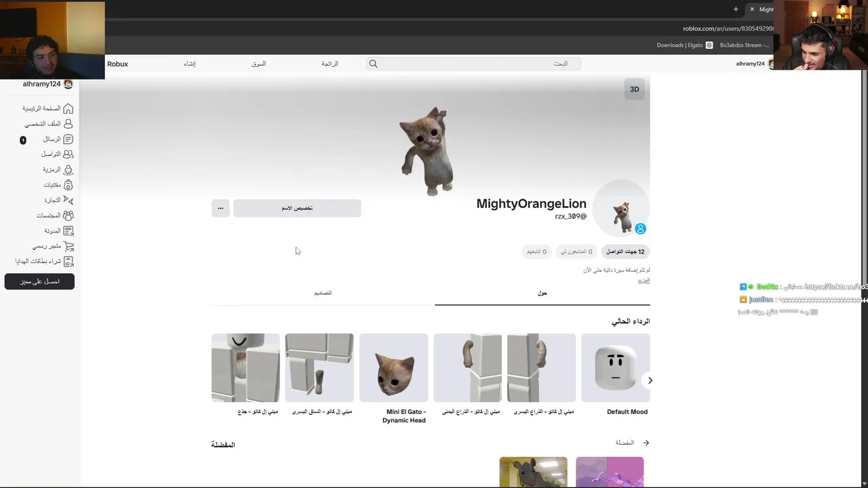The image size is (868, 488).
Task: Open the Blog sidebar icon
Action: pos(68,230)
